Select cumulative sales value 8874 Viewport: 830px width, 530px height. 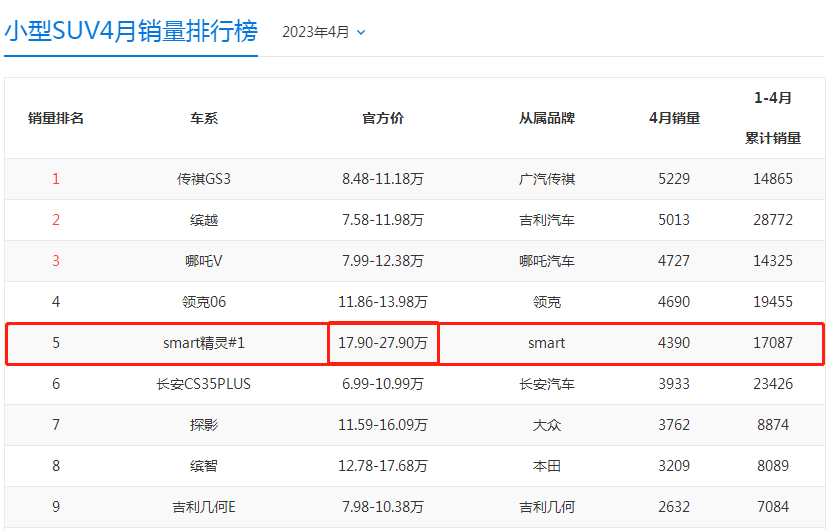[x=773, y=425]
